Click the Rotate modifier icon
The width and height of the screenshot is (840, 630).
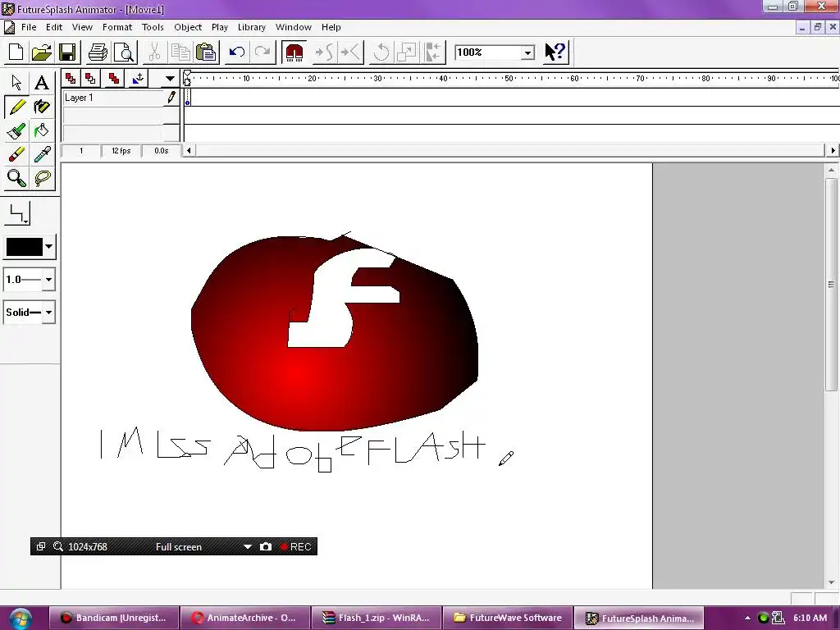381,52
